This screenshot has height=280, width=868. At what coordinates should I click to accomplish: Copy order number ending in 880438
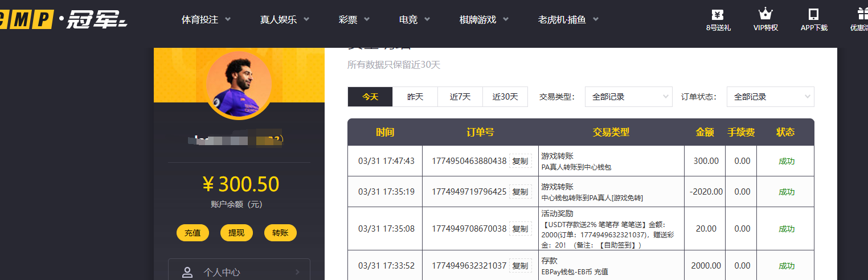pos(520,161)
